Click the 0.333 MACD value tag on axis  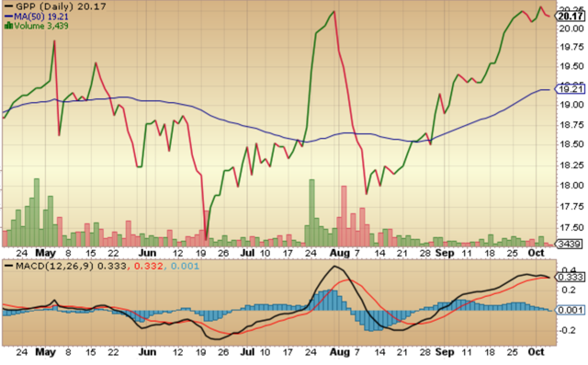coord(570,278)
